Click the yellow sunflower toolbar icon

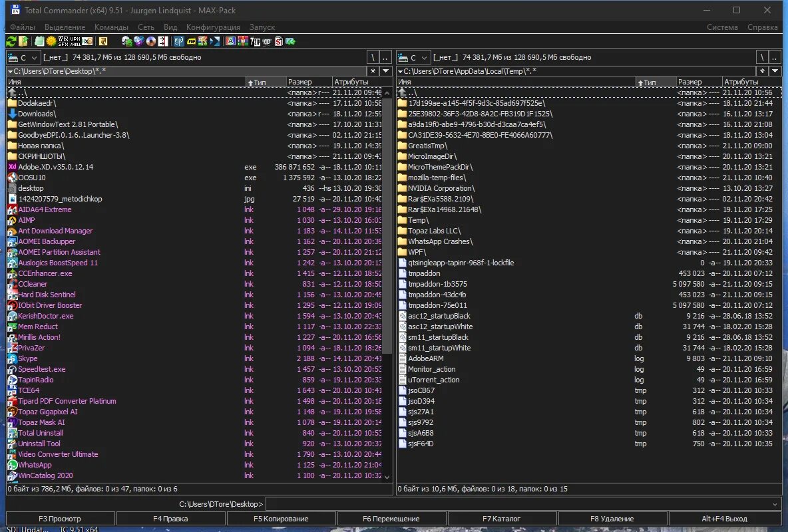51,41
